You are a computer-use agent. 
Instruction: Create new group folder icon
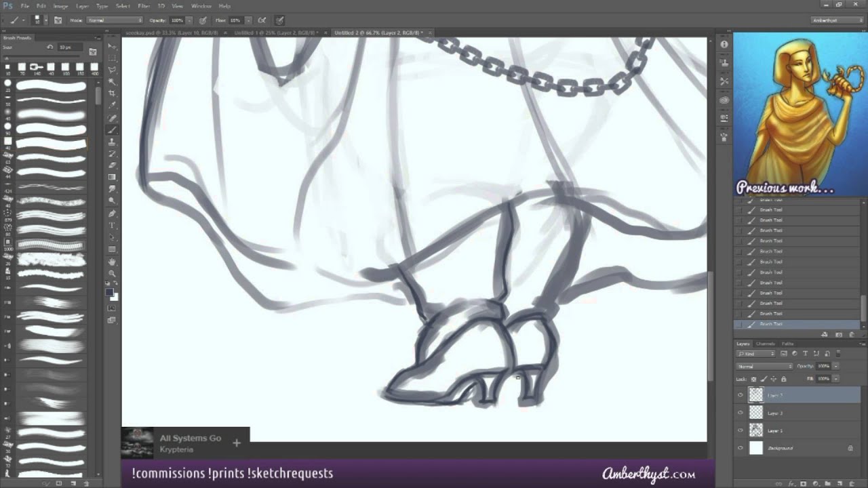(827, 483)
